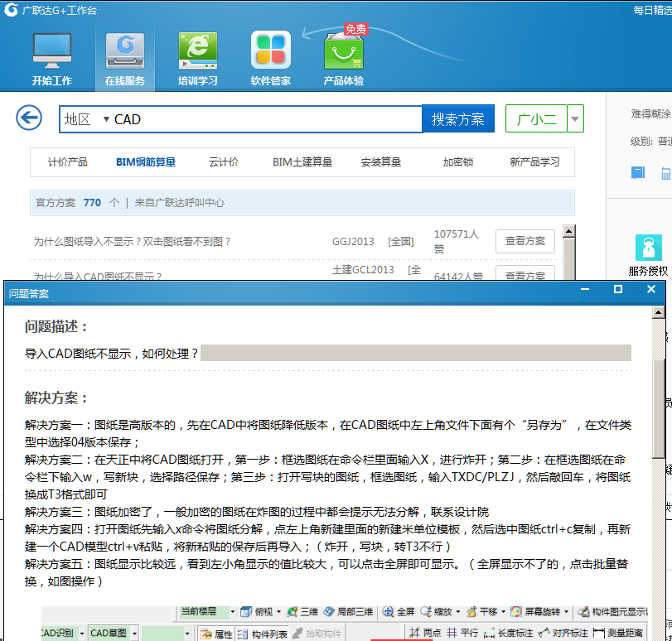This screenshot has width=672, height=641.
Task: Click 三维 icon in embedded toolbar
Action: tap(292, 611)
